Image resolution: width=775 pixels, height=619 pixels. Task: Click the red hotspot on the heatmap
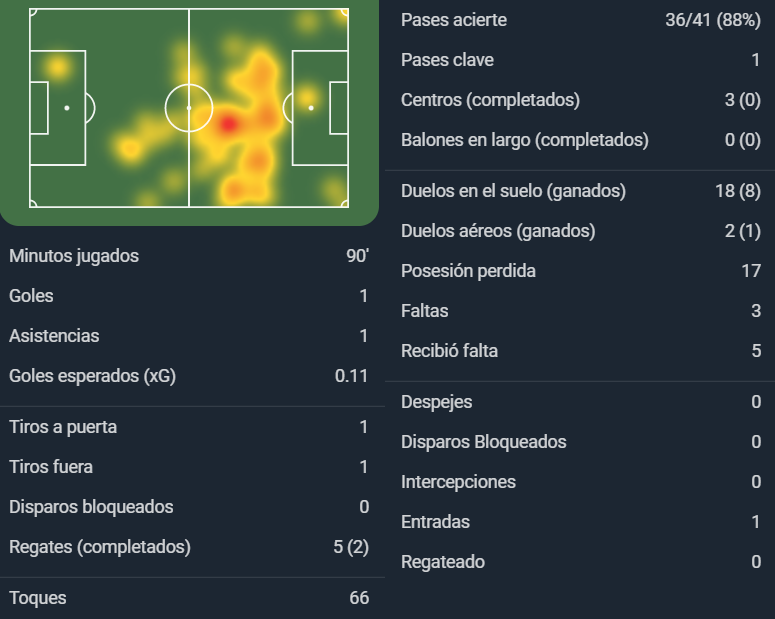click(x=228, y=124)
